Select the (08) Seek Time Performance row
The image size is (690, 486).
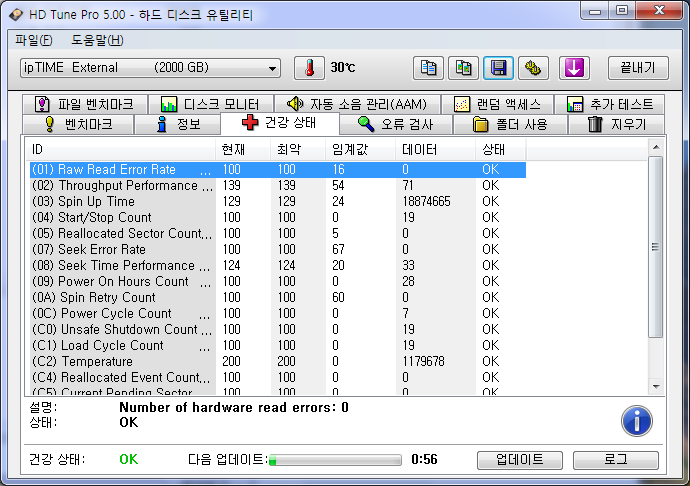278,265
